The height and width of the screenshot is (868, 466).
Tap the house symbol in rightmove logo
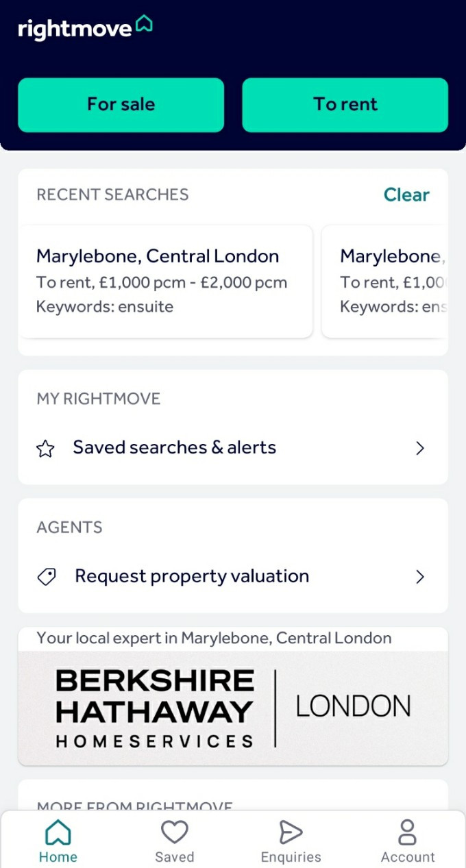pos(144,25)
